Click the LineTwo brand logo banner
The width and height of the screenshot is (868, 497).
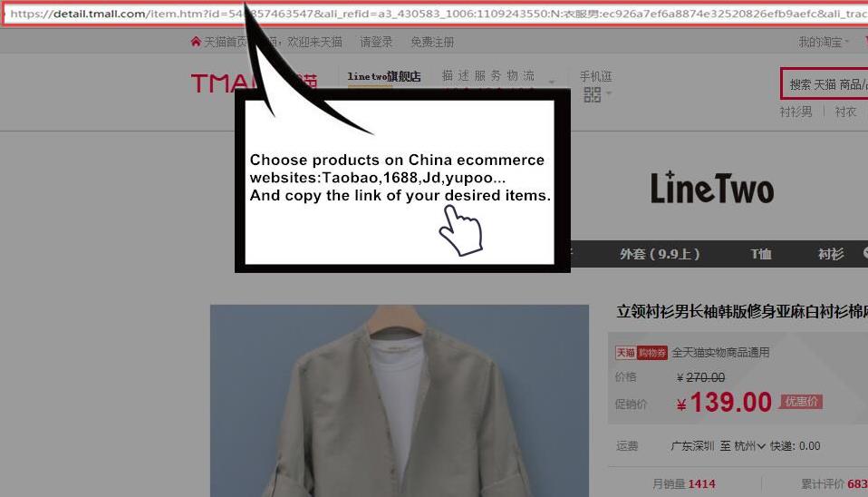(711, 188)
